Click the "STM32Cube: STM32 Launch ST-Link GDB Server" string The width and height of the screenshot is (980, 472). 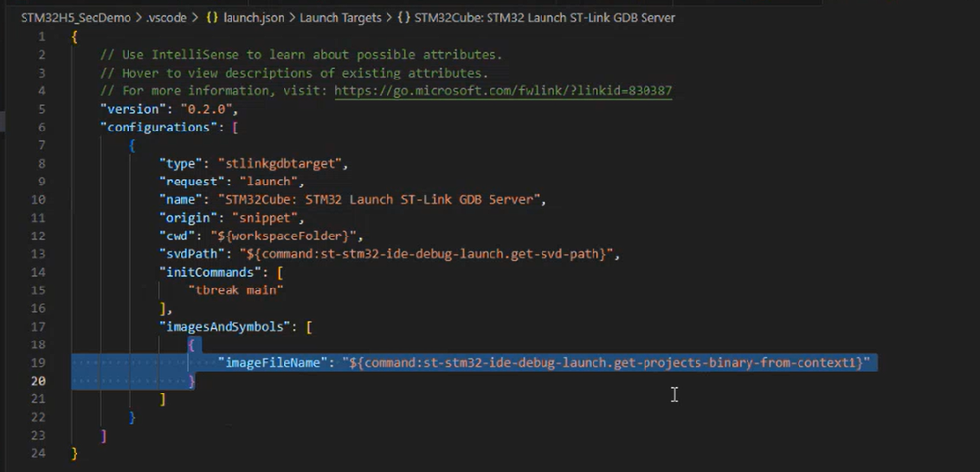click(378, 199)
